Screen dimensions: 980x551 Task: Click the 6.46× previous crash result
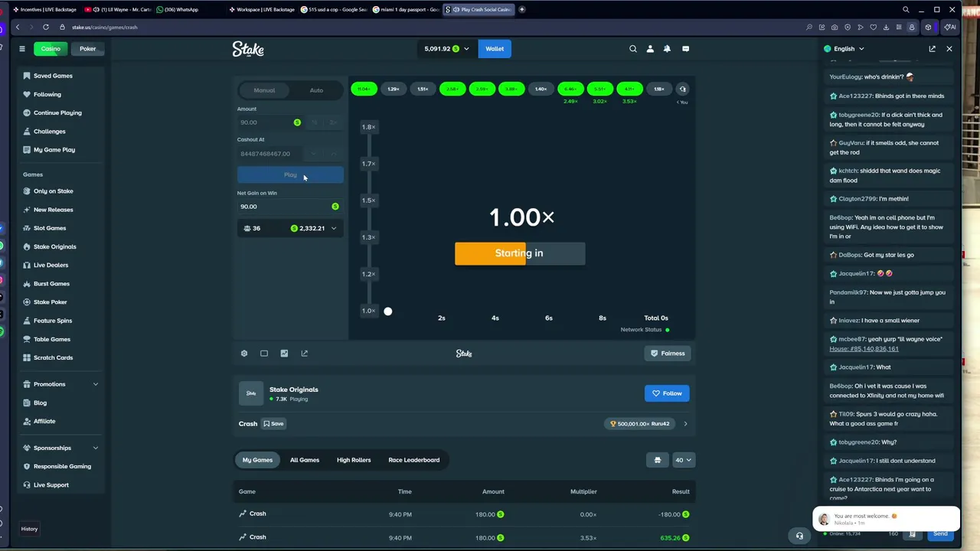570,89
